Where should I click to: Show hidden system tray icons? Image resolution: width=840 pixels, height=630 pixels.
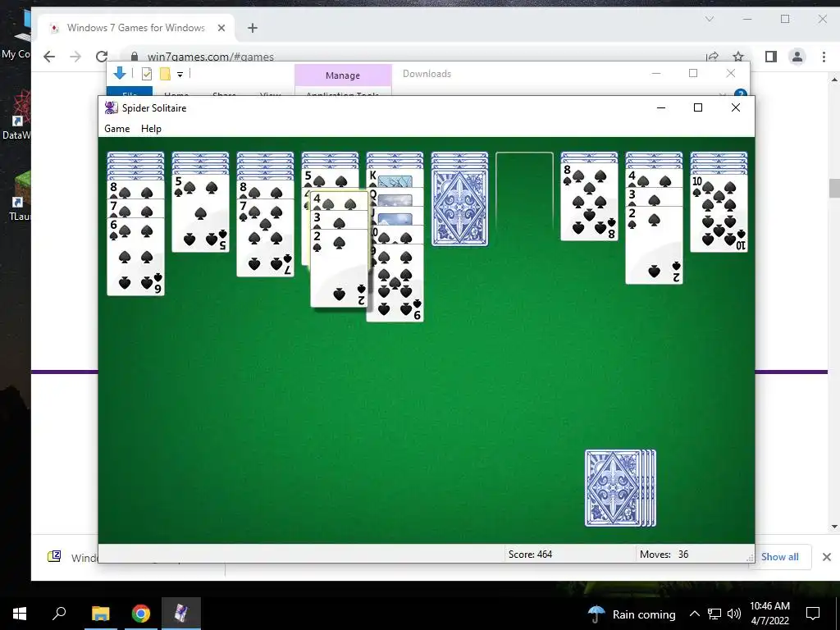[x=694, y=614]
